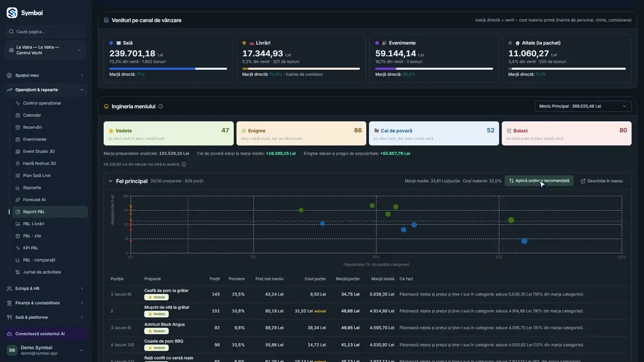Click info icon next to excluded sales note
This screenshot has width=644, height=362.
184,164
